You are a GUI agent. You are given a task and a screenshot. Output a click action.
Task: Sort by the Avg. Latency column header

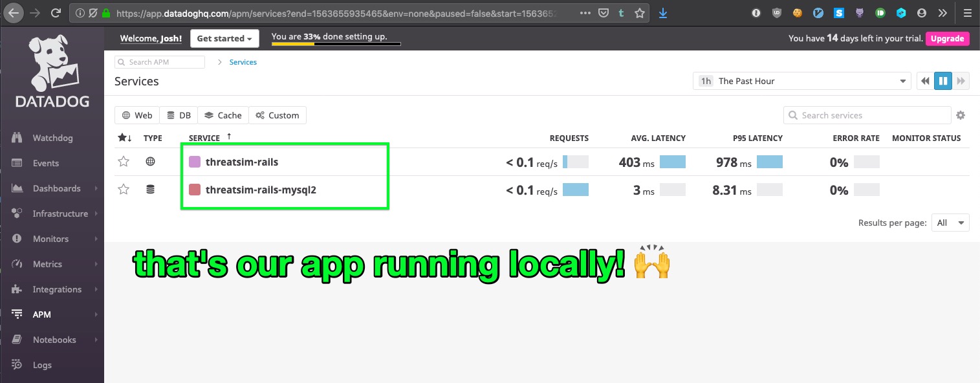658,138
